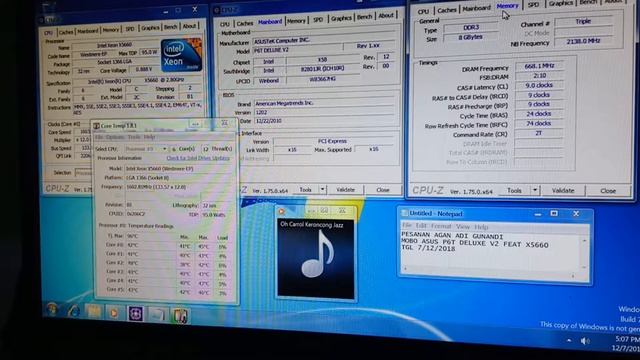640x360 pixels.
Task: Click the Core Temp title bar icon
Action: point(96,126)
